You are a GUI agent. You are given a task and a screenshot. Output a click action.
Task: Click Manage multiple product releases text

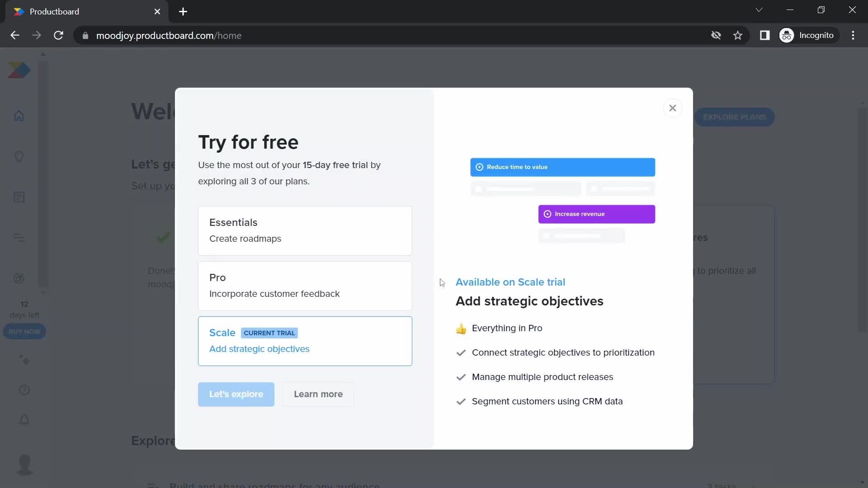point(542,377)
